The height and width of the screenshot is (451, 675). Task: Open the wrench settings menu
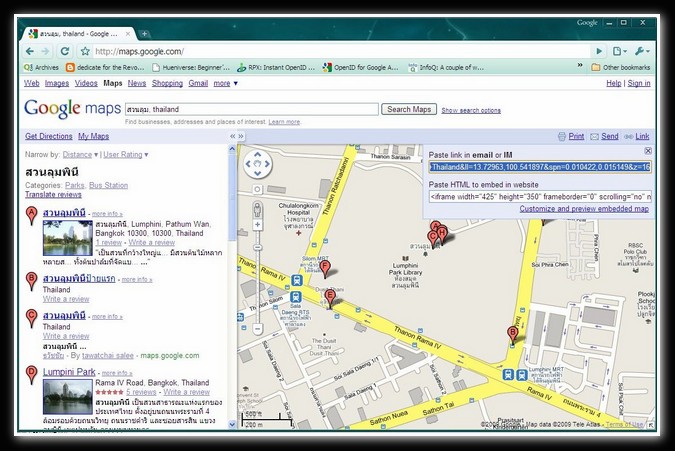(642, 51)
